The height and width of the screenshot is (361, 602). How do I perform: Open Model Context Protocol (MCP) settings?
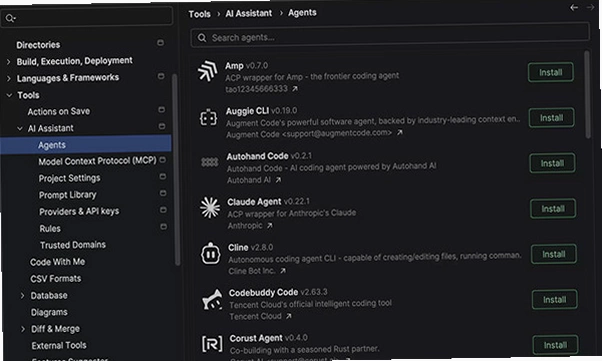(x=98, y=161)
